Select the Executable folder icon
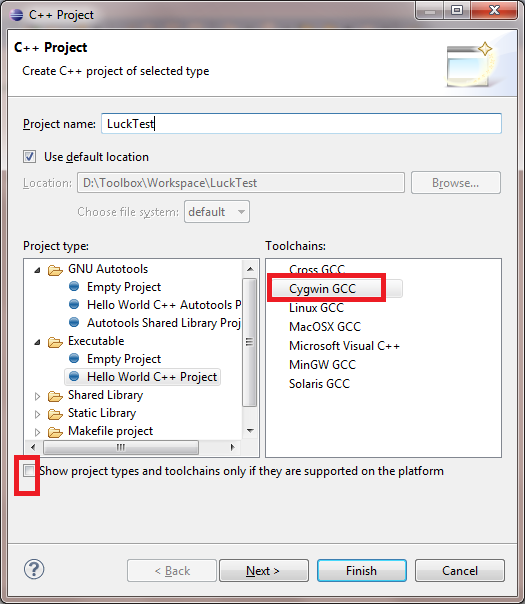 55,342
